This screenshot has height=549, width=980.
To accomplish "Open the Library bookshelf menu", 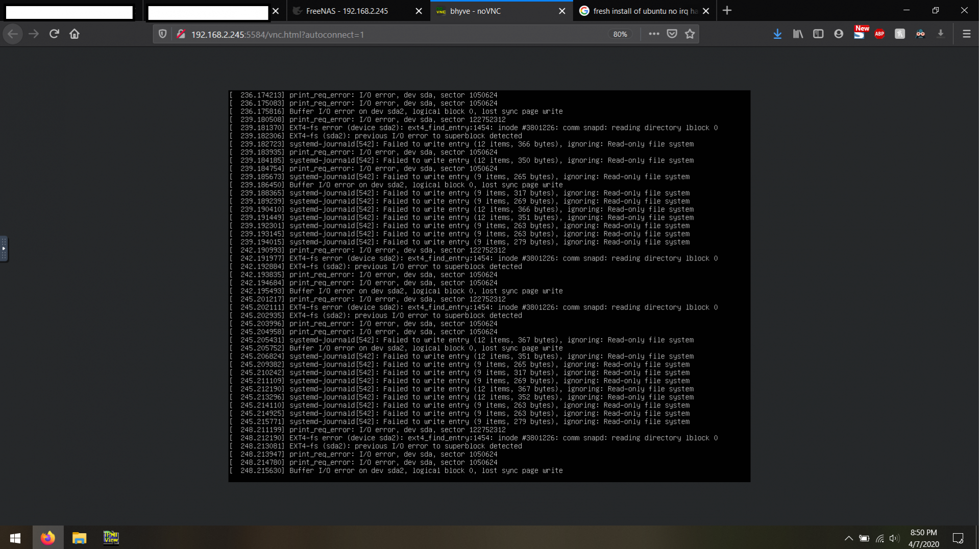I will pos(798,34).
